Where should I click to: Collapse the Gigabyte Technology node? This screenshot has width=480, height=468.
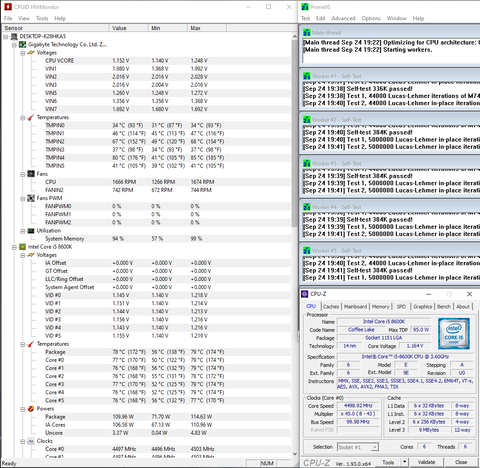[14, 45]
